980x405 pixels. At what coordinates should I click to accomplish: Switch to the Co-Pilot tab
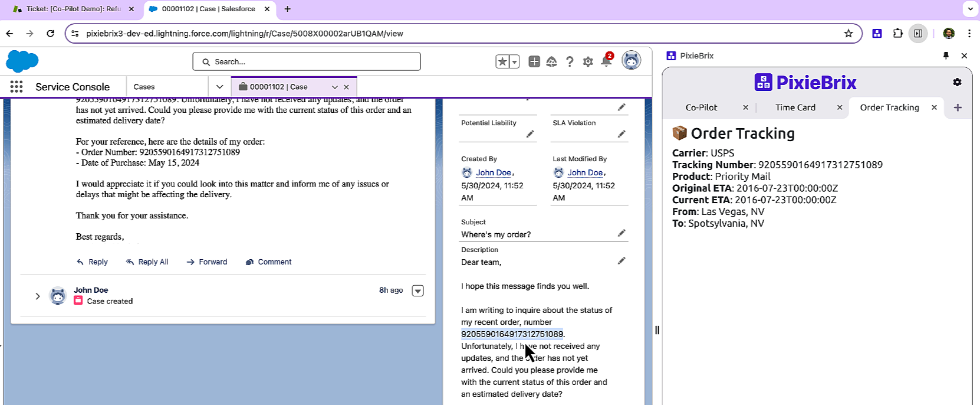tap(701, 107)
